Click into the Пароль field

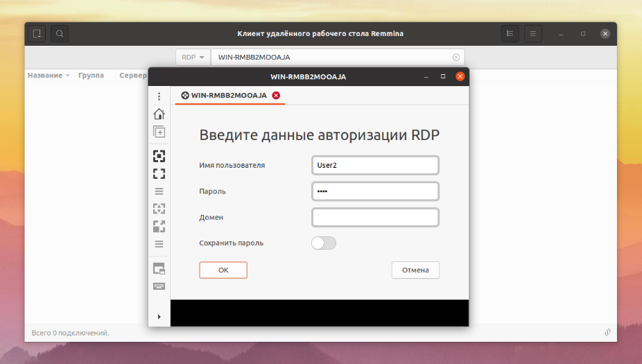[375, 191]
